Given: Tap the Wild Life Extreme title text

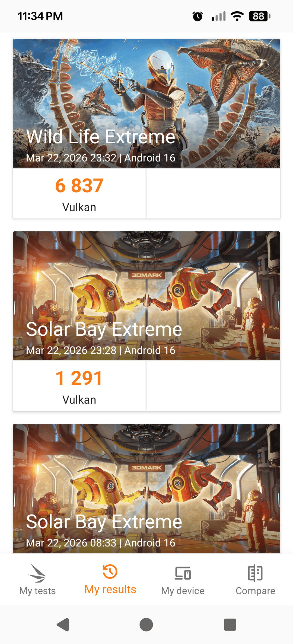Looking at the screenshot, I should coord(101,137).
